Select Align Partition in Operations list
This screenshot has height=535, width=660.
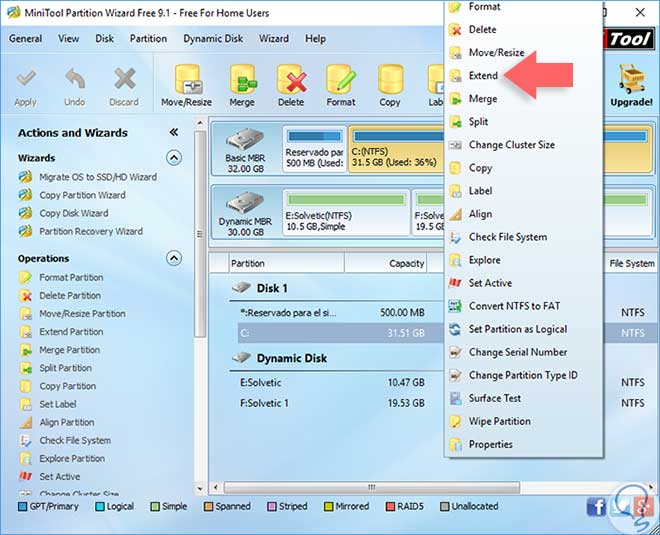pos(57,422)
